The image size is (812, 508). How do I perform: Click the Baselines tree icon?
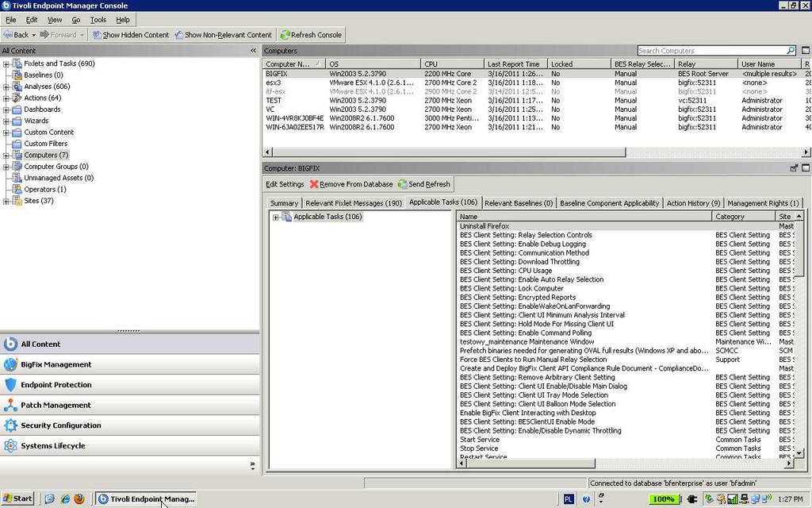(x=17, y=75)
